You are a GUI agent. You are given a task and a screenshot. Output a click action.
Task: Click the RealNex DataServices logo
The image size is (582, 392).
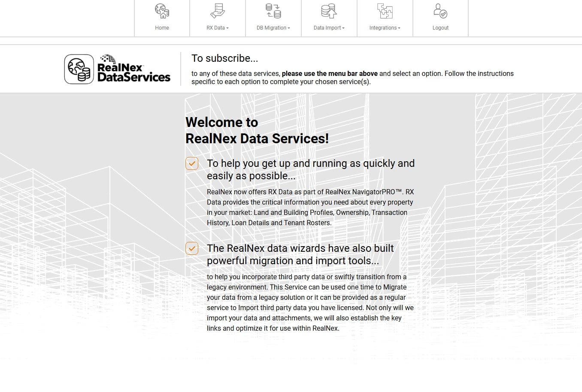click(x=118, y=69)
